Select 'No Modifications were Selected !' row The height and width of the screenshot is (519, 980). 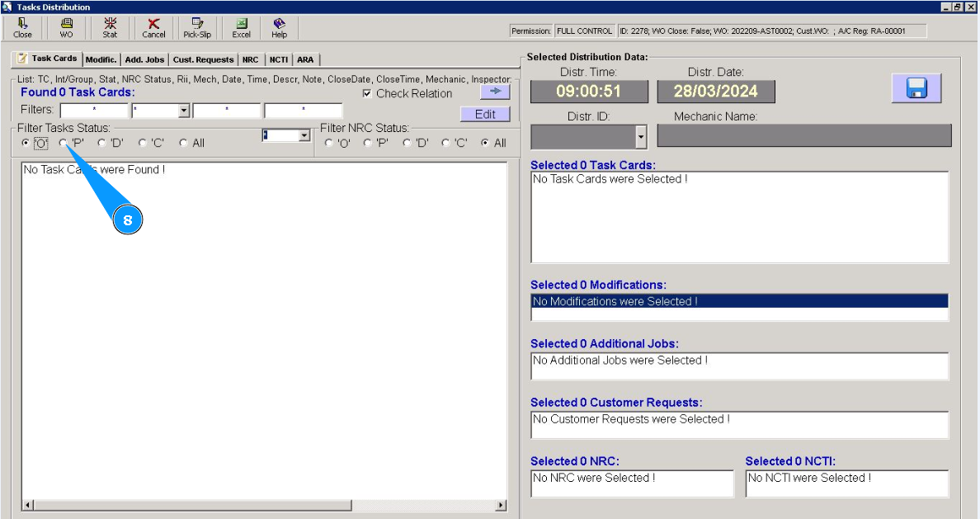[739, 301]
